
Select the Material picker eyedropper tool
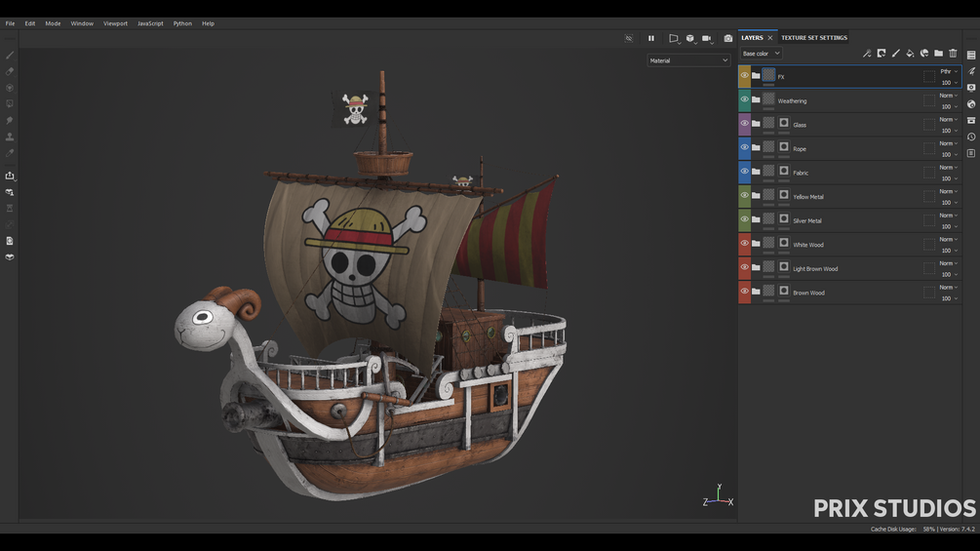(10, 152)
